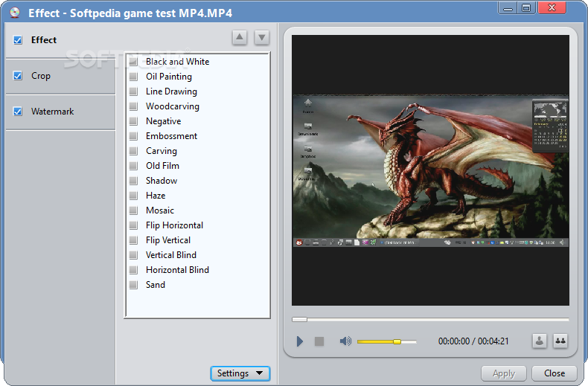Check the Sand effect box

click(133, 285)
